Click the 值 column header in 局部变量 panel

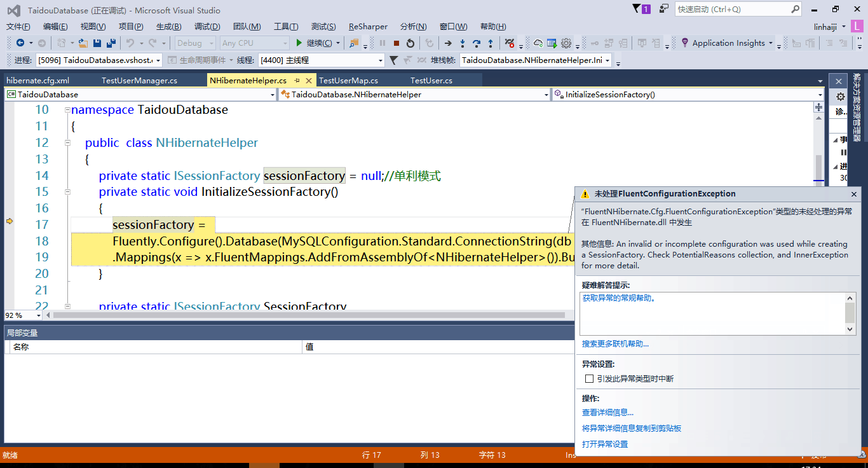point(438,347)
